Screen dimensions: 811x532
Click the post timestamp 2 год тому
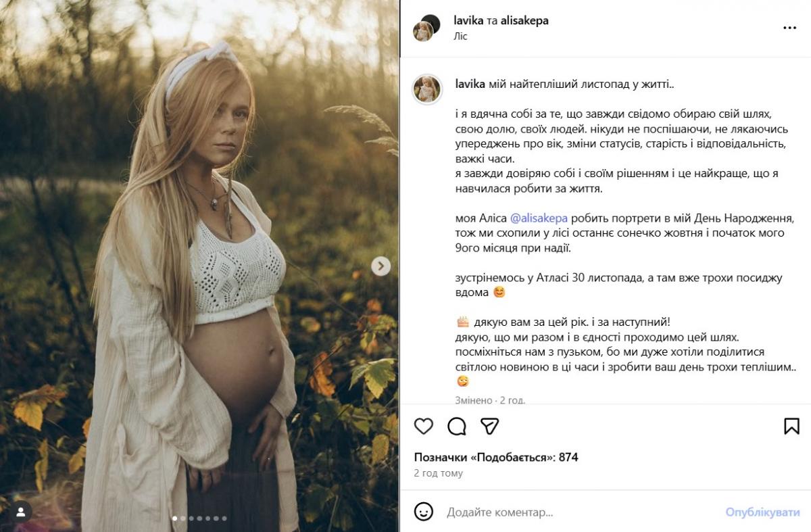pos(439,473)
